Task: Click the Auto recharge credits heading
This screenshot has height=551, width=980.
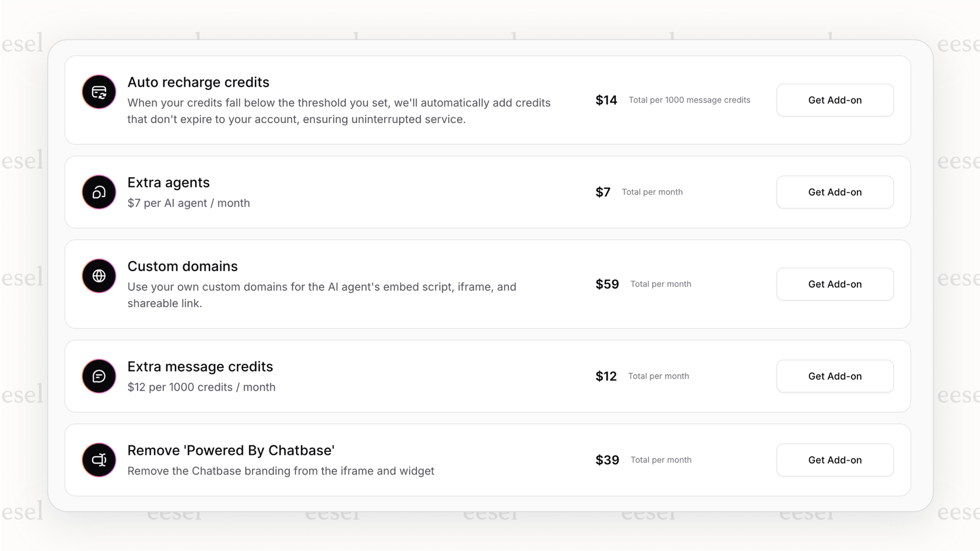Action: pyautogui.click(x=198, y=82)
